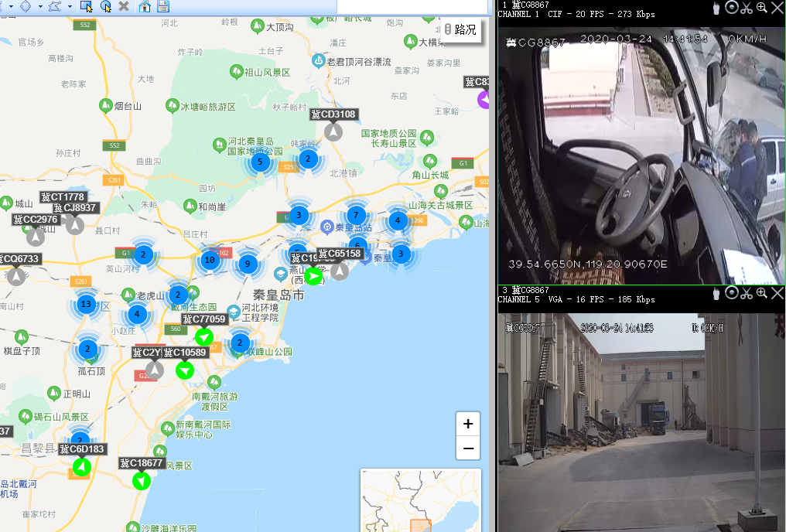Viewport: 786px width, 532px height.
Task: Click the save floppy disk icon
Action: (163, 6)
